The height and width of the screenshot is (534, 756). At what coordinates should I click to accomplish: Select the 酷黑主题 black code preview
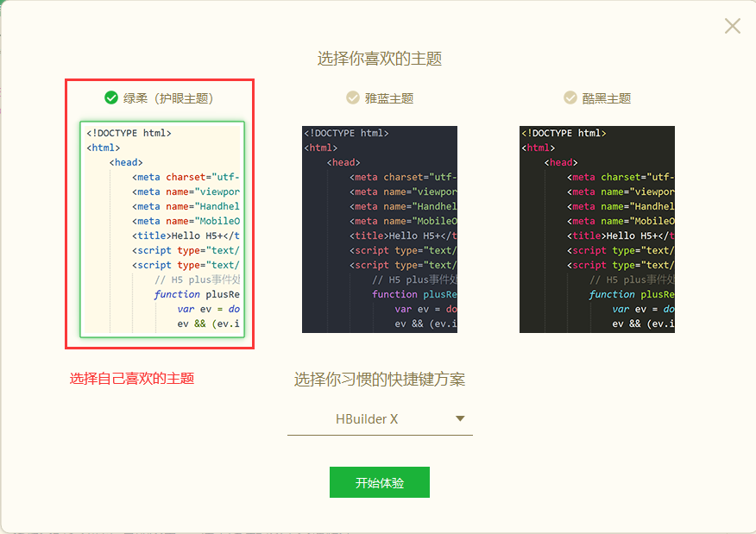click(596, 229)
